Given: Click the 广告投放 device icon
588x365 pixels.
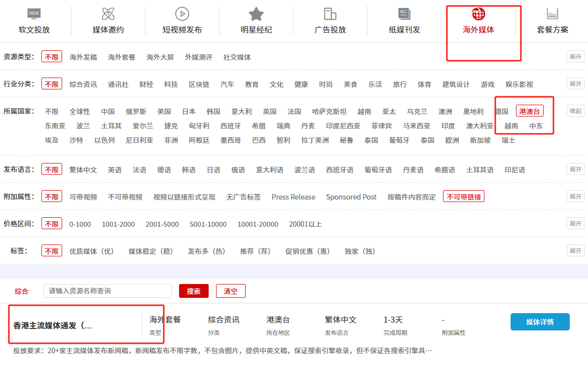Looking at the screenshot, I should (330, 13).
